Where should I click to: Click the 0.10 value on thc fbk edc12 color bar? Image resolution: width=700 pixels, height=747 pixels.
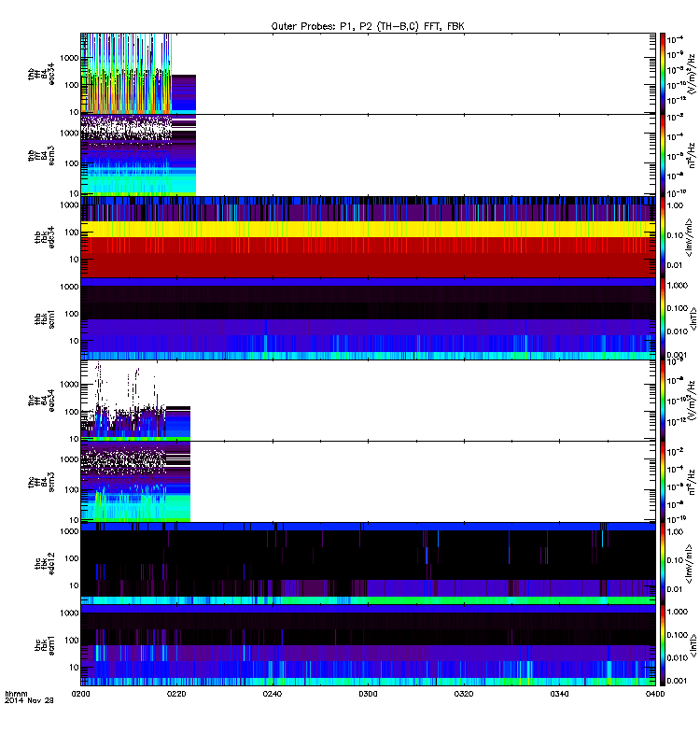[675, 560]
